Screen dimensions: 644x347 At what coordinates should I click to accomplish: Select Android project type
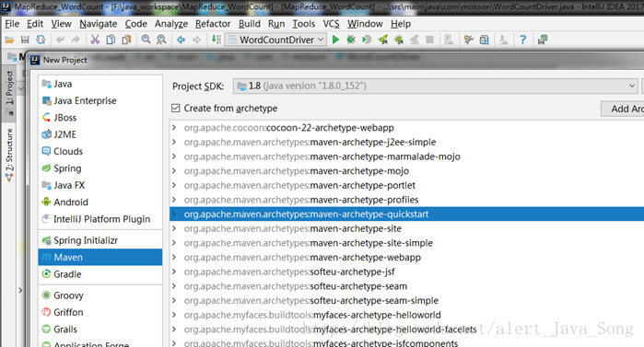click(x=100, y=202)
